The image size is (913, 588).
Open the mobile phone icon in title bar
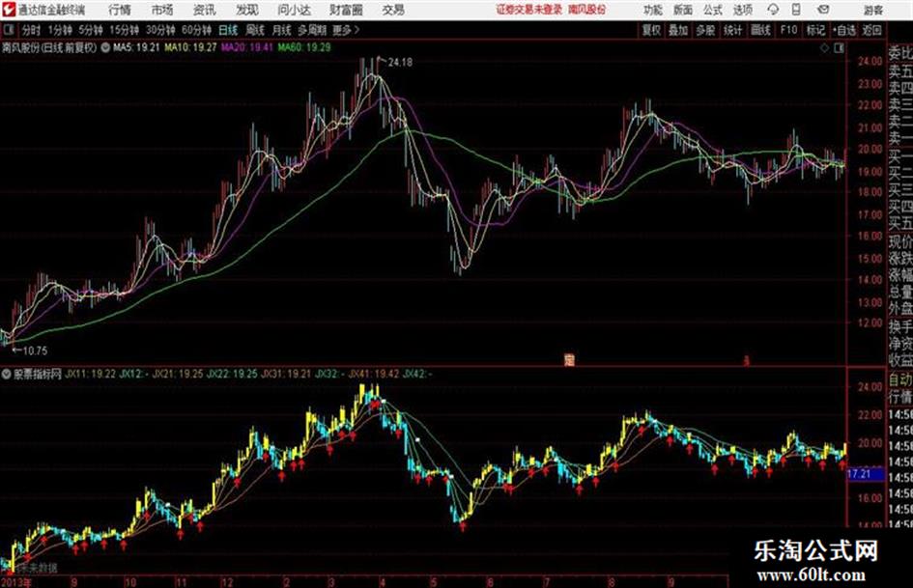(x=796, y=10)
